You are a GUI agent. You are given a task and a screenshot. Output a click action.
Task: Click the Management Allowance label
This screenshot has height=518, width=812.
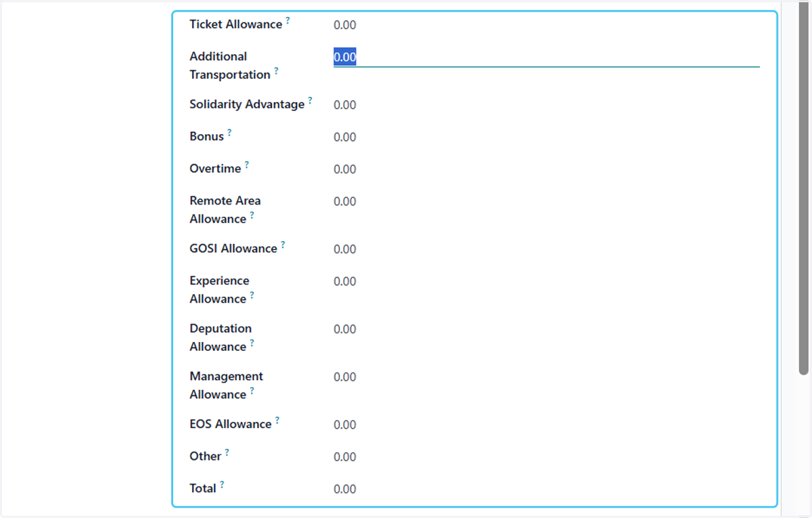pos(226,385)
